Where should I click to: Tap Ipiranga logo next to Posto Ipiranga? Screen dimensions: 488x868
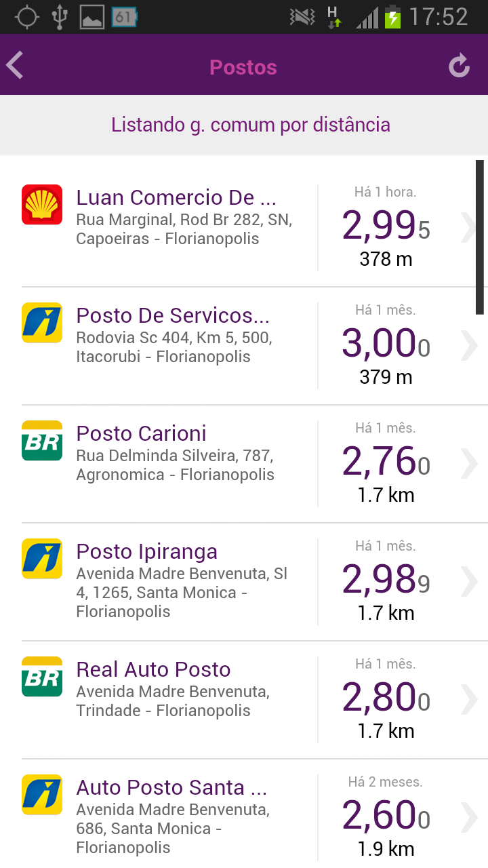[x=42, y=558]
